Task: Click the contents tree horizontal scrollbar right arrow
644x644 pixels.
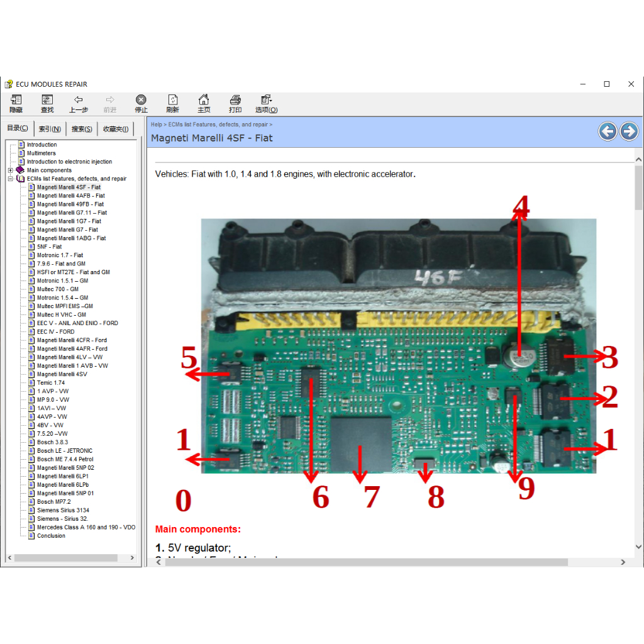Action: [x=132, y=558]
